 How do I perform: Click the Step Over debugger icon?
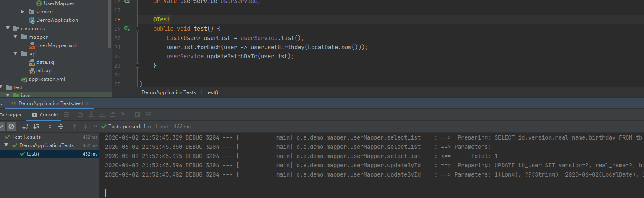(x=80, y=115)
